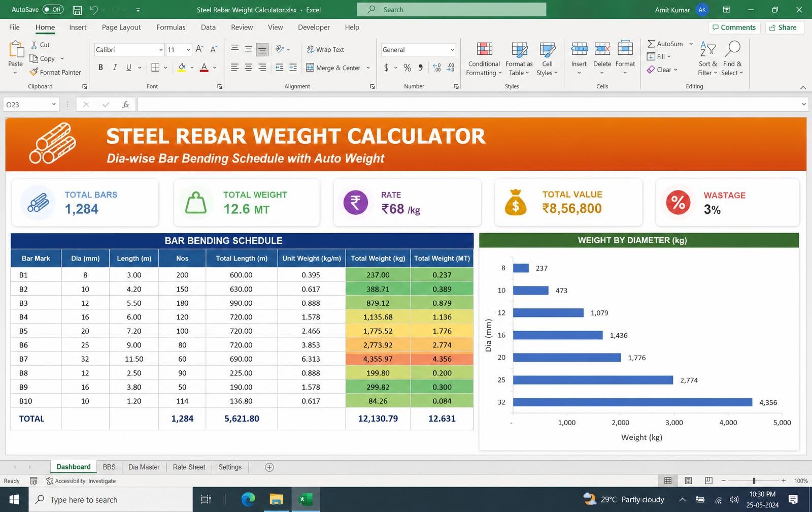Screen dimensions: 812x512
Task: Open the Insert ribbon tab
Action: [x=78, y=27]
